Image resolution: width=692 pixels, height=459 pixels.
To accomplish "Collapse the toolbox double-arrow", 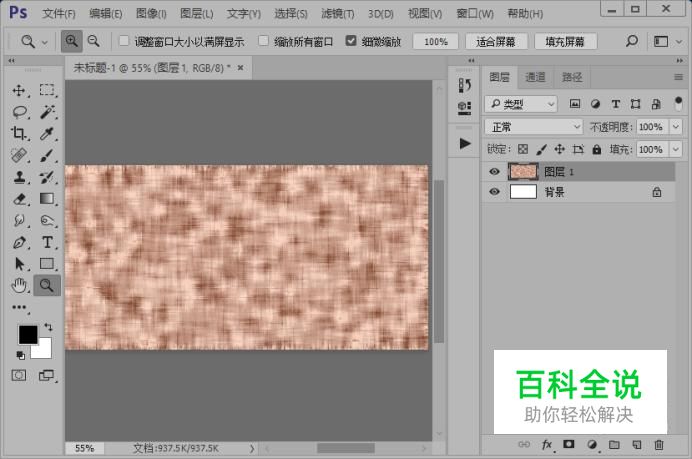I will click(11, 60).
